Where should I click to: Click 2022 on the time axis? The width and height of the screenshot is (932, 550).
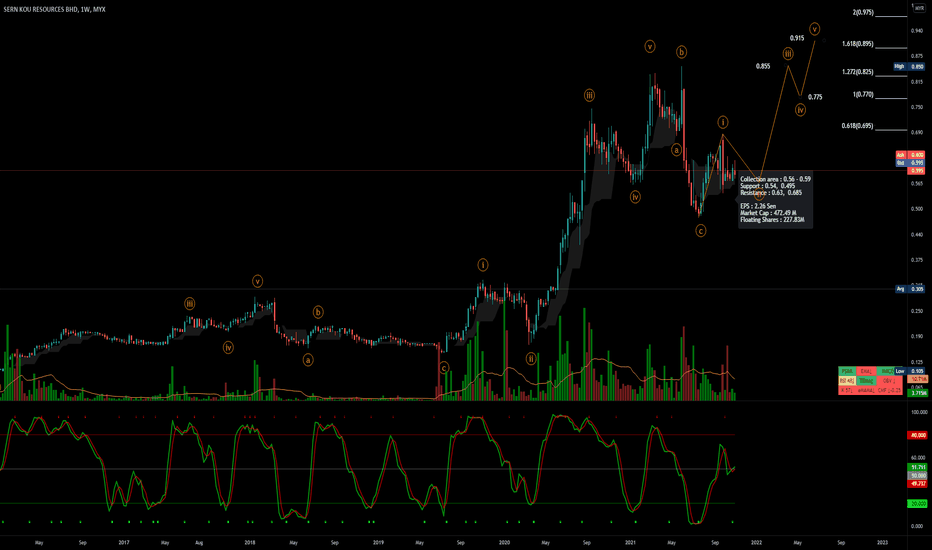(756, 542)
